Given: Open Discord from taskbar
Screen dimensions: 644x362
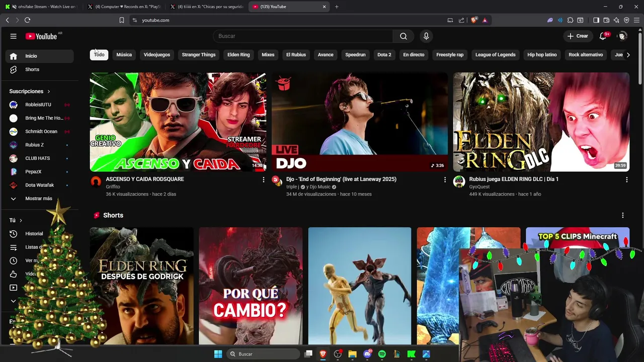Looking at the screenshot, I should (367, 354).
